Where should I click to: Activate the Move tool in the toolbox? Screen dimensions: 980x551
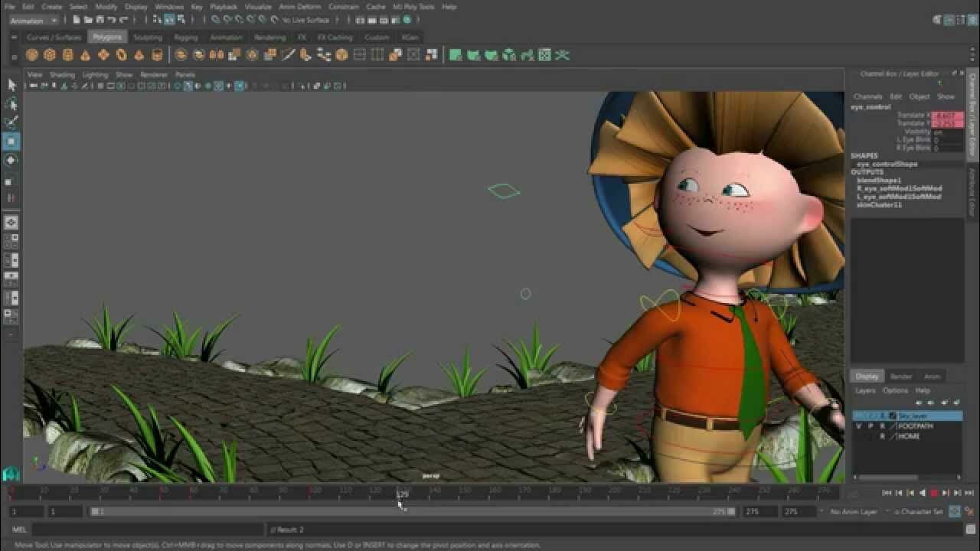[11, 142]
